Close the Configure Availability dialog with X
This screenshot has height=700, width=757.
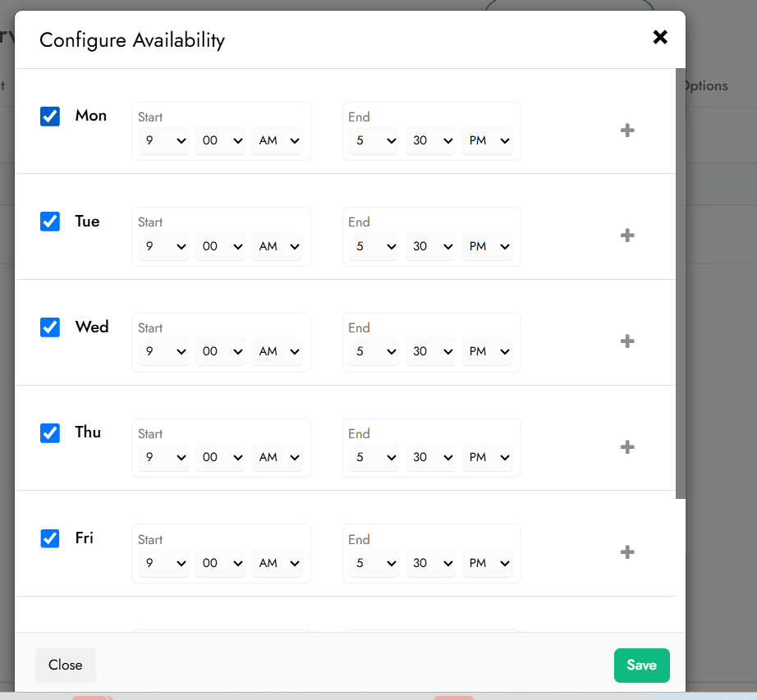(x=660, y=37)
